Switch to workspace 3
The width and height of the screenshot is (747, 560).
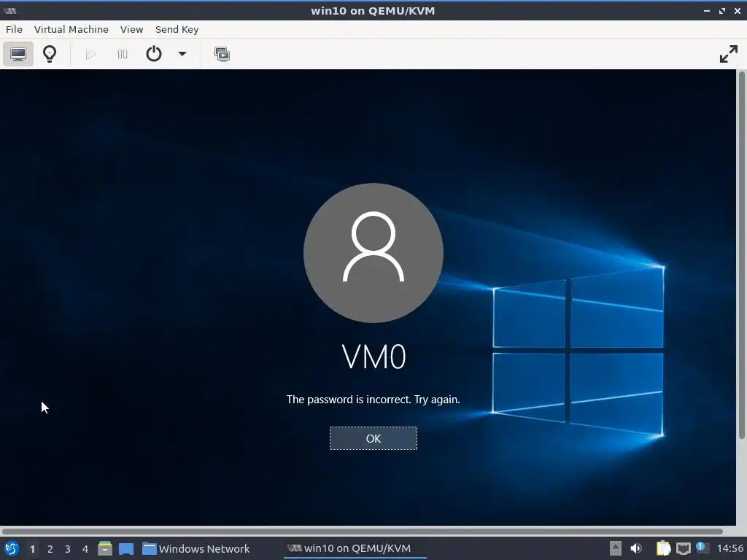68,549
